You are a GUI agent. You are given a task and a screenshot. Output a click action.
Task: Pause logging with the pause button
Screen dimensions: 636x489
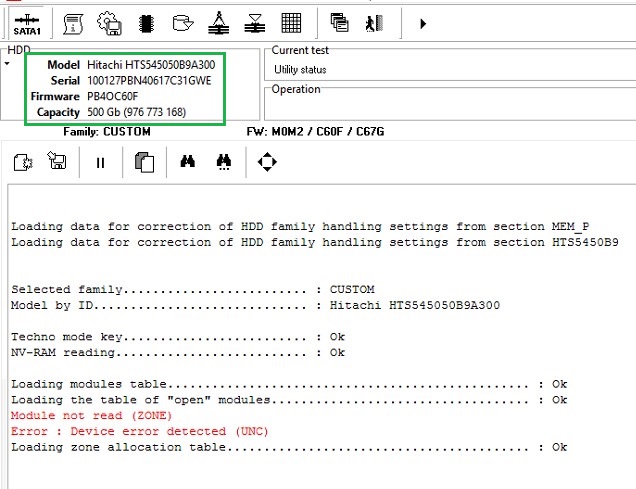pos(100,162)
